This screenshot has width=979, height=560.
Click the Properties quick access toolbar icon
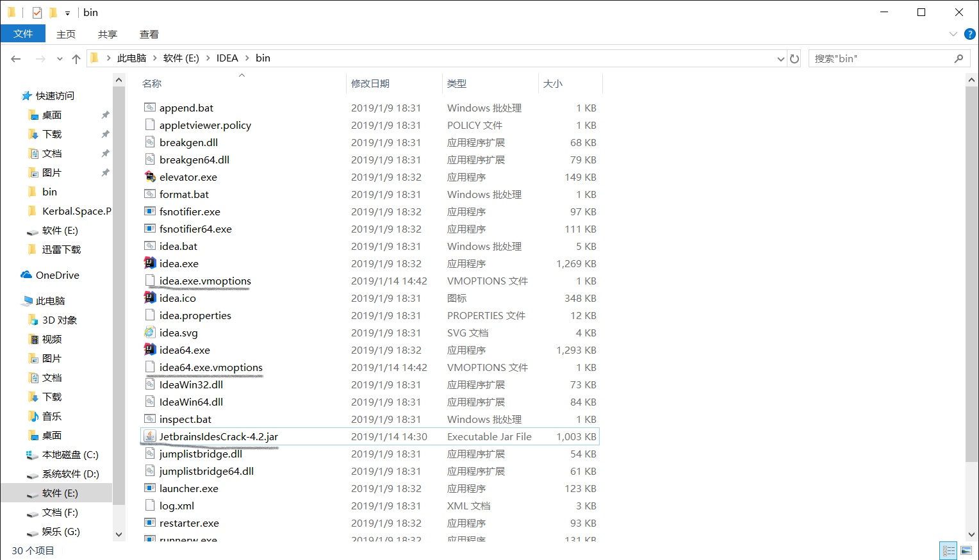click(x=37, y=12)
